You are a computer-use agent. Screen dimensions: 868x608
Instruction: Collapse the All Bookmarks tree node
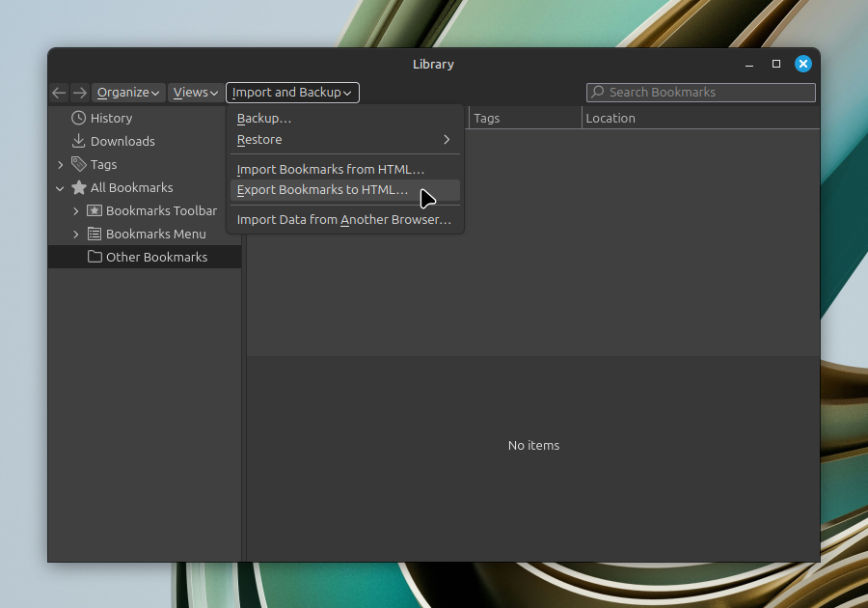point(60,188)
